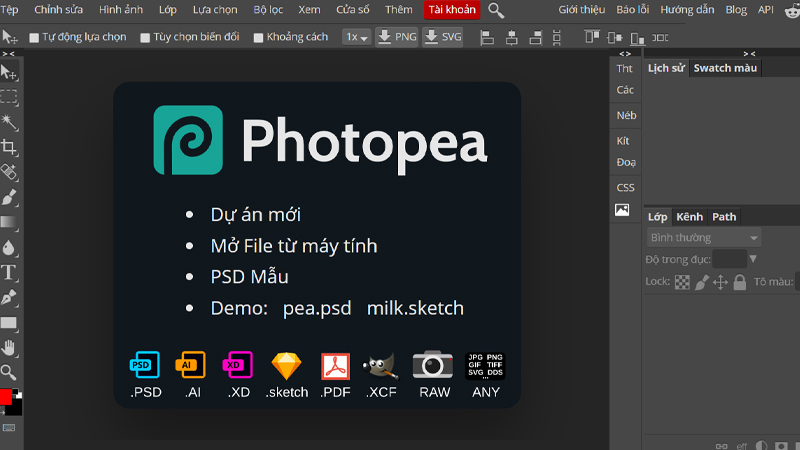Align right edges icon in options bar
Screen dimensions: 800x450
[x=535, y=37]
